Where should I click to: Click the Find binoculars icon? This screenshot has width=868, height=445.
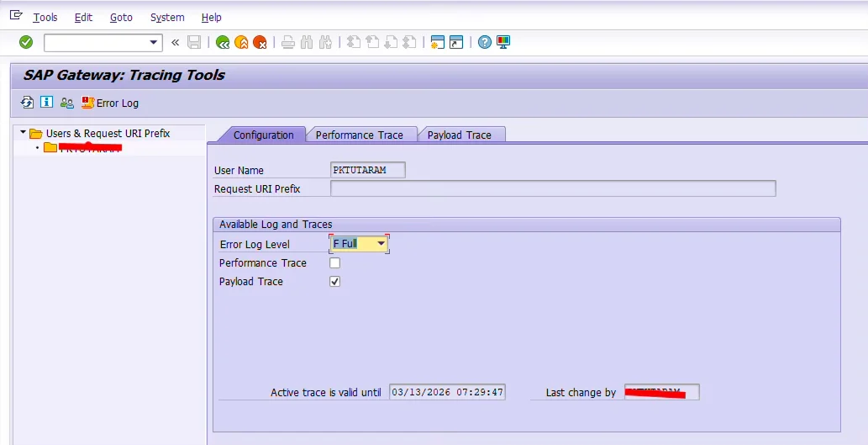(307, 42)
